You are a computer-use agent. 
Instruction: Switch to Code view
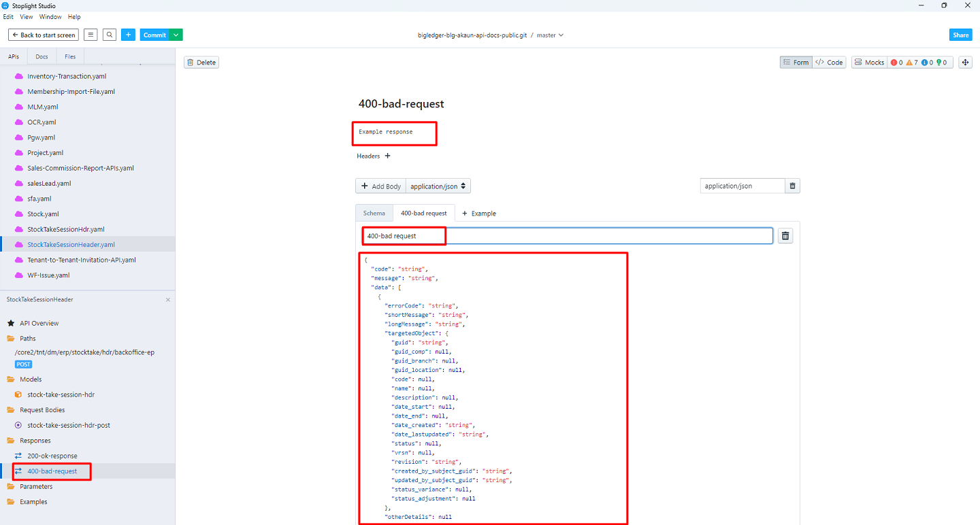coord(830,63)
